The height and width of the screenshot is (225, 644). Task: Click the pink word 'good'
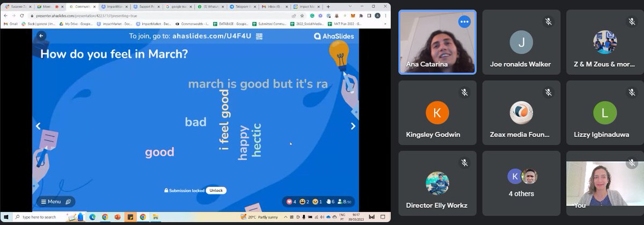pyautogui.click(x=160, y=152)
